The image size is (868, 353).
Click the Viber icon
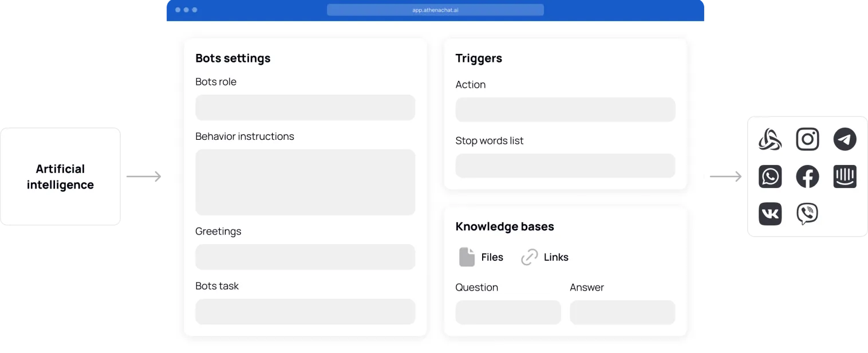(807, 214)
